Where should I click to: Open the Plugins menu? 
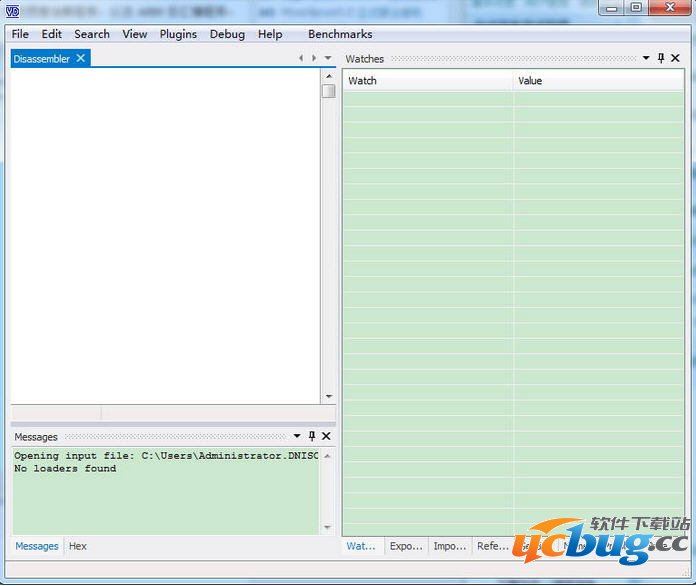point(178,34)
